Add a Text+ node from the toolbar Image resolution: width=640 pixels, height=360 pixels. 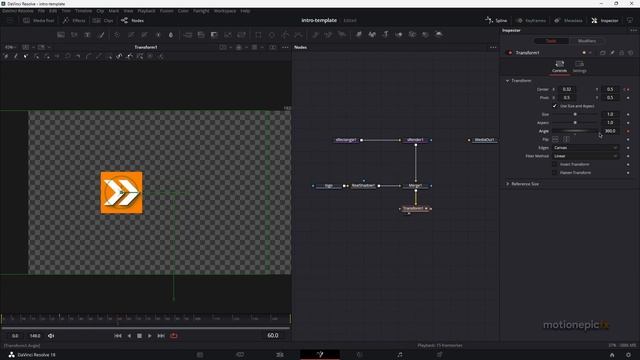[x=87, y=35]
